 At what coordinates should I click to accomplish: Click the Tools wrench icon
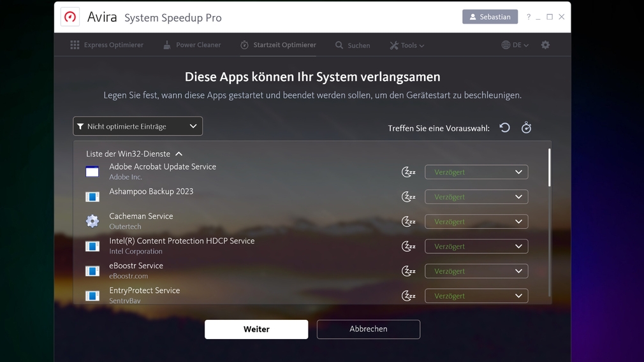pos(394,45)
